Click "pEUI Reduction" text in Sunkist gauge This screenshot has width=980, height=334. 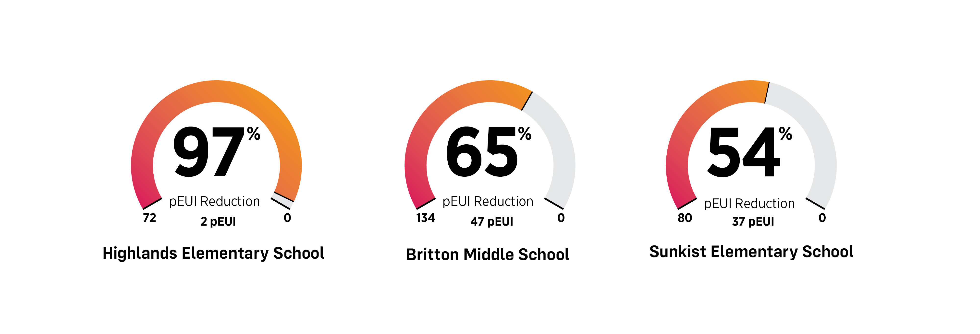749,204
